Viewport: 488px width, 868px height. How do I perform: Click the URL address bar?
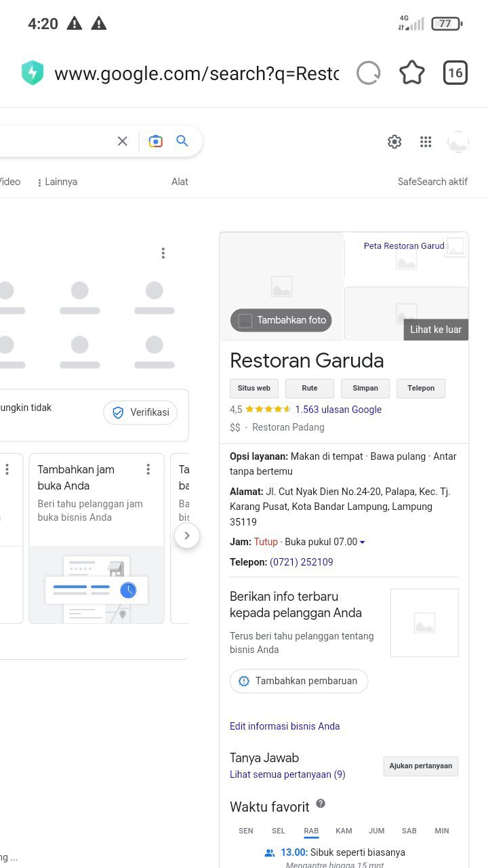click(196, 73)
